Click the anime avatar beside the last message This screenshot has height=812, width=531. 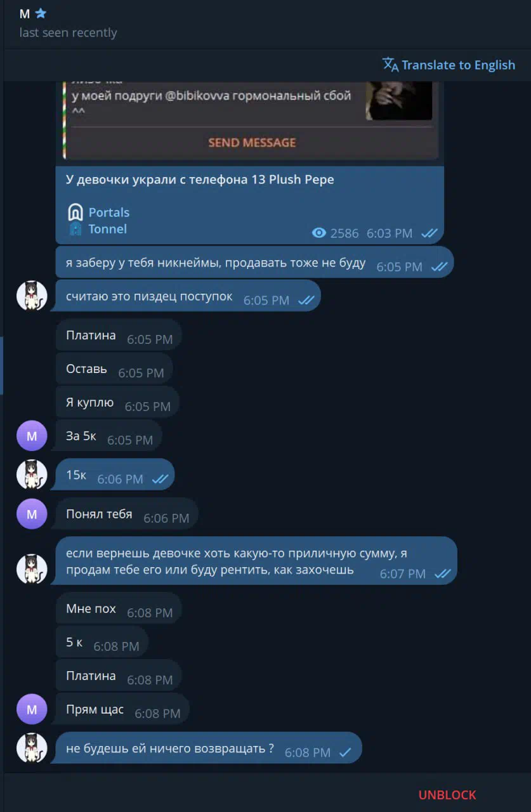click(x=32, y=748)
